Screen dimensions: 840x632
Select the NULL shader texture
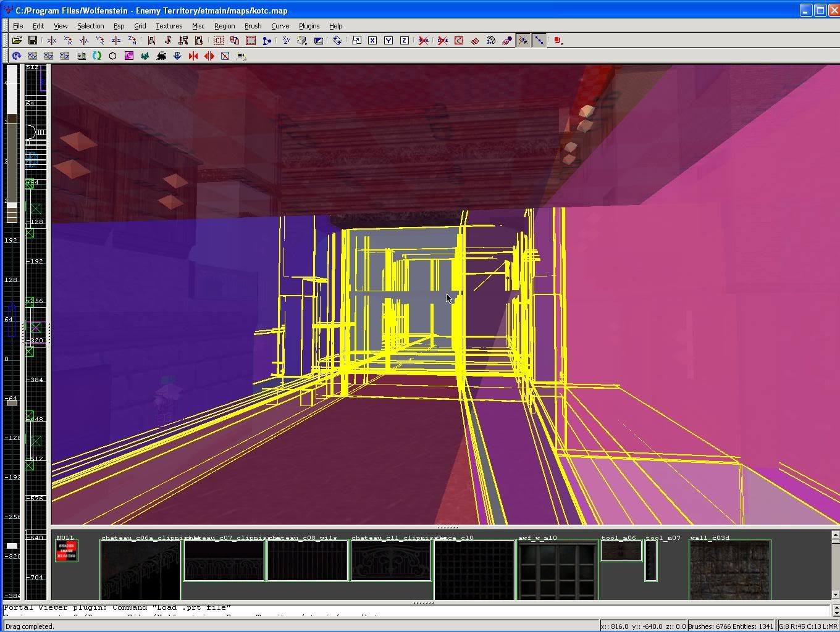tap(67, 551)
